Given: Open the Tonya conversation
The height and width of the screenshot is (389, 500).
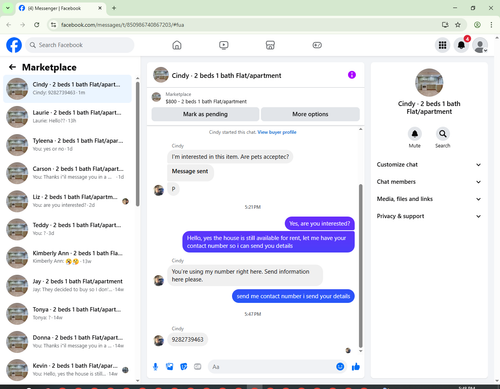Looking at the screenshot, I should pos(67,313).
